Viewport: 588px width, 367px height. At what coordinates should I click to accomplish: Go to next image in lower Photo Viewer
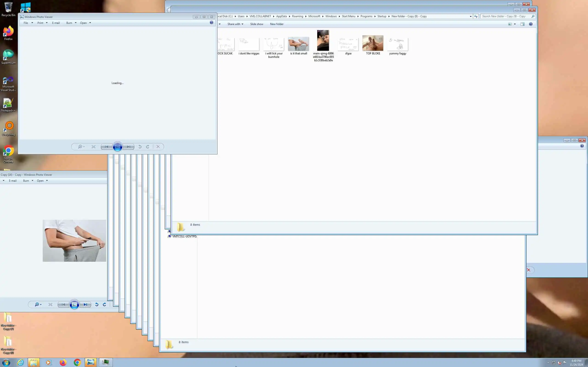tap(85, 304)
